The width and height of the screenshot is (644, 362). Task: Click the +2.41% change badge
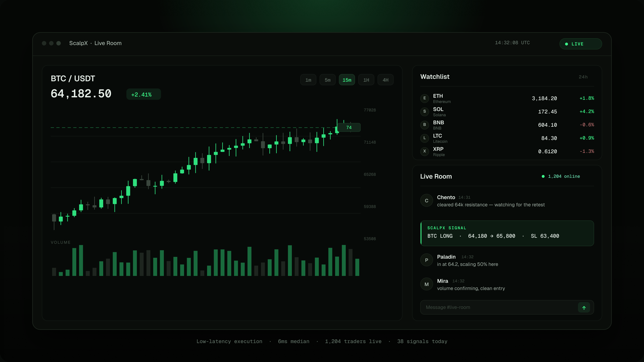143,95
